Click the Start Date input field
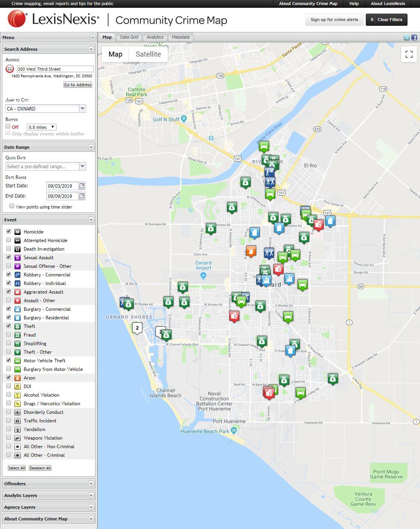Viewport: 420px width, 529px height. (62, 186)
